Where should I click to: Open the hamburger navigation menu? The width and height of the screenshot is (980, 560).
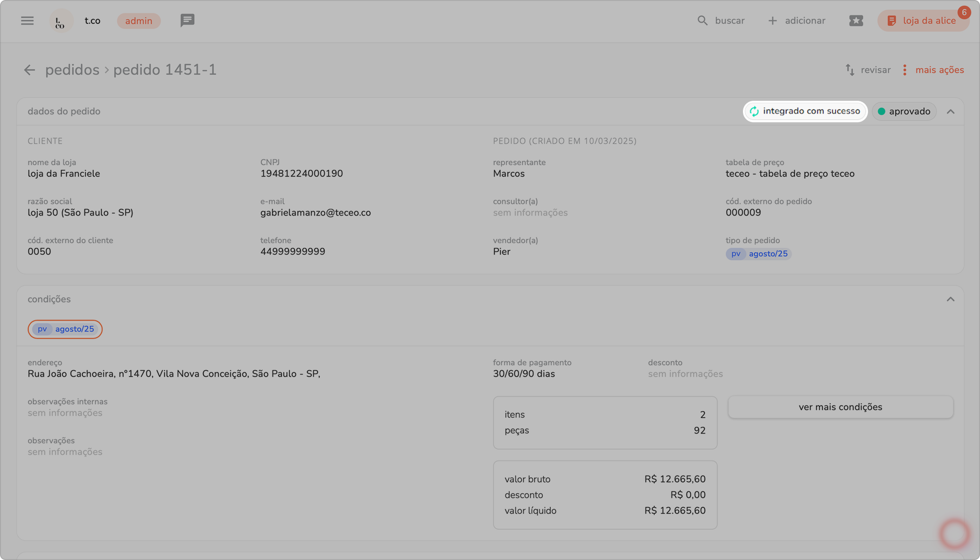tap(27, 21)
